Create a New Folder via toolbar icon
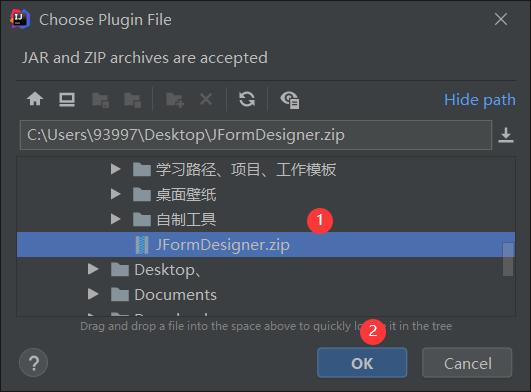The image size is (531, 392). click(175, 100)
